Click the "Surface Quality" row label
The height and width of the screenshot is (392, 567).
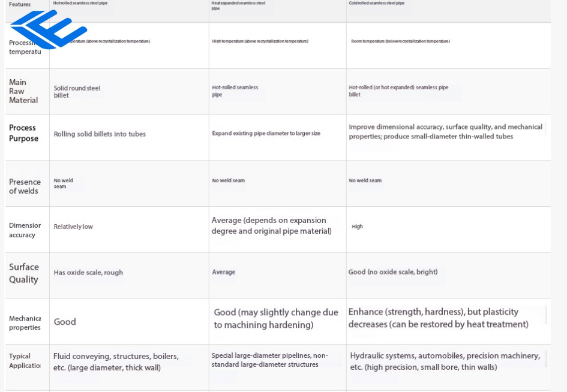24,273
